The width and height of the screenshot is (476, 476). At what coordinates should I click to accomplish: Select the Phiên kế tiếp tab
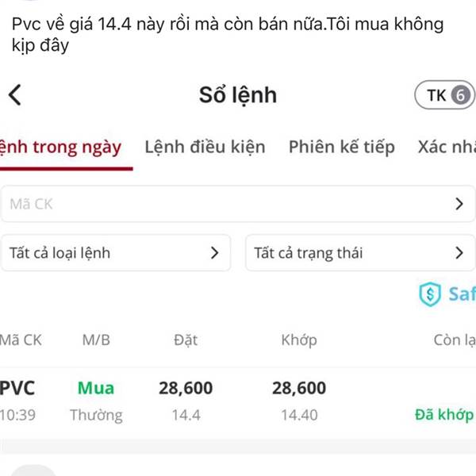341,147
